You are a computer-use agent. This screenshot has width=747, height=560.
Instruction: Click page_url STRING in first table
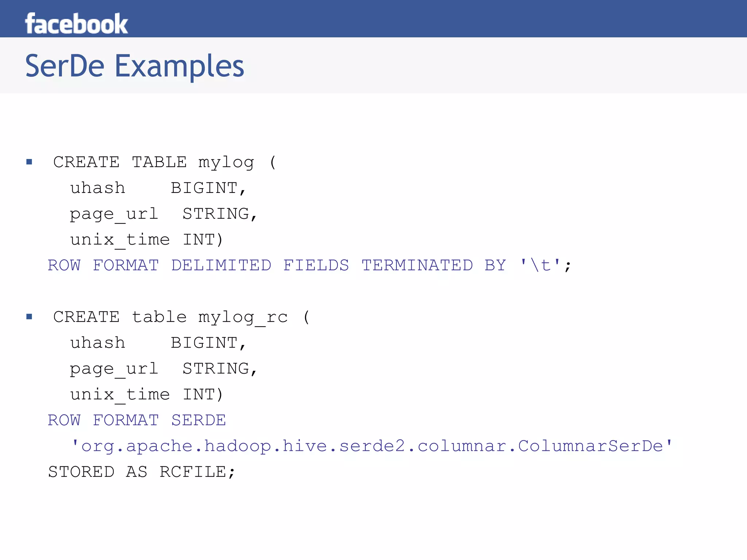(164, 214)
